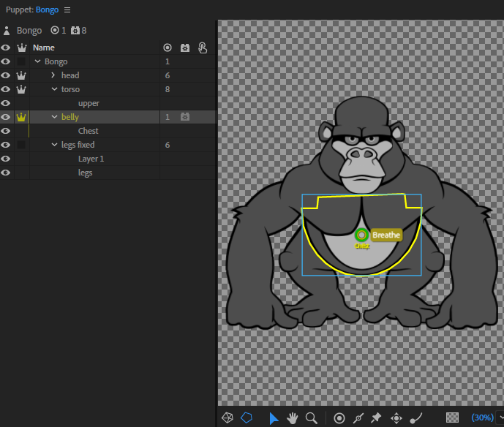Collapse the legs fixed group

pos(54,145)
